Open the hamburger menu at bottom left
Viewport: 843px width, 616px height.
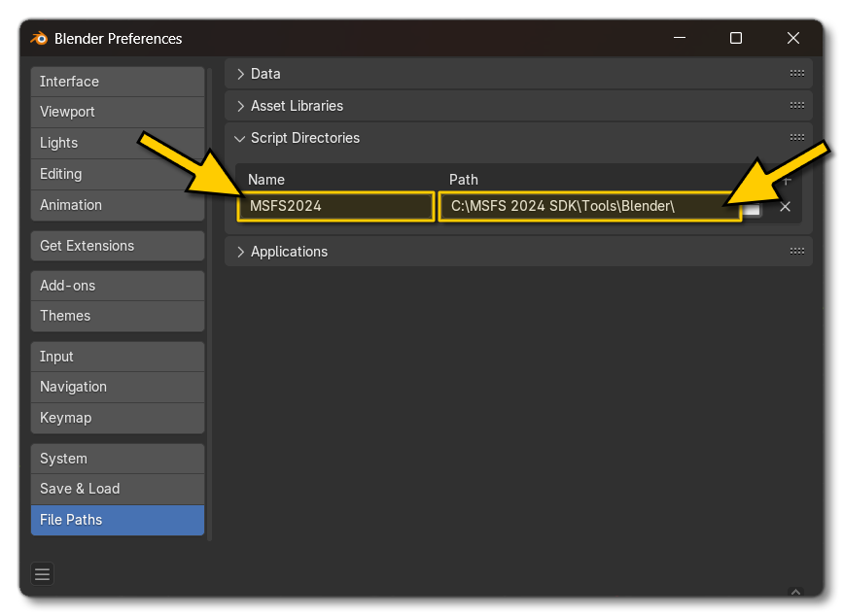tap(42, 574)
